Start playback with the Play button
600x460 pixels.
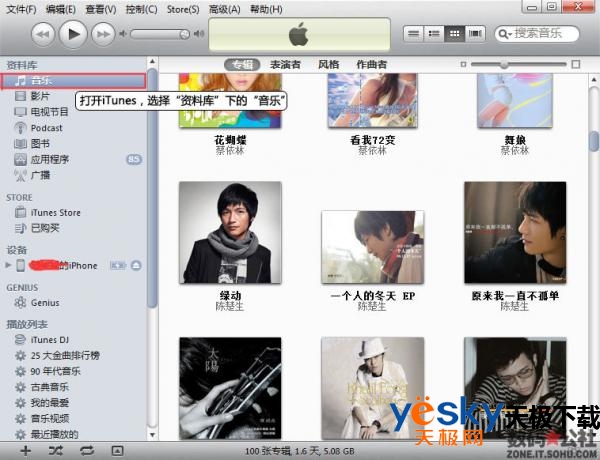tap(73, 34)
